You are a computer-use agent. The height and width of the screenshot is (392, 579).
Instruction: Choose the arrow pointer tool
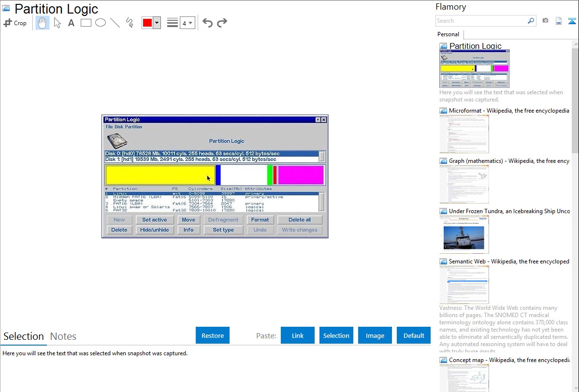[x=57, y=23]
